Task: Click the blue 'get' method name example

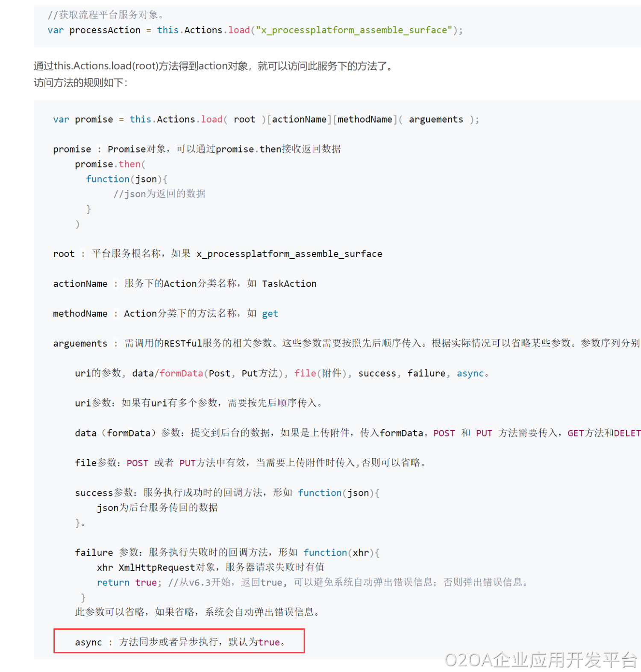Action: [x=270, y=314]
